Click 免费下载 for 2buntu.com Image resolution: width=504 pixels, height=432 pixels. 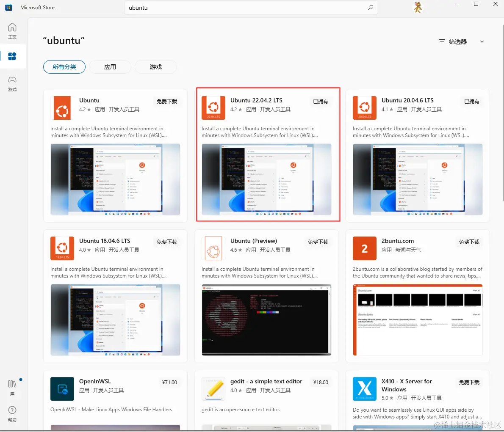point(469,242)
